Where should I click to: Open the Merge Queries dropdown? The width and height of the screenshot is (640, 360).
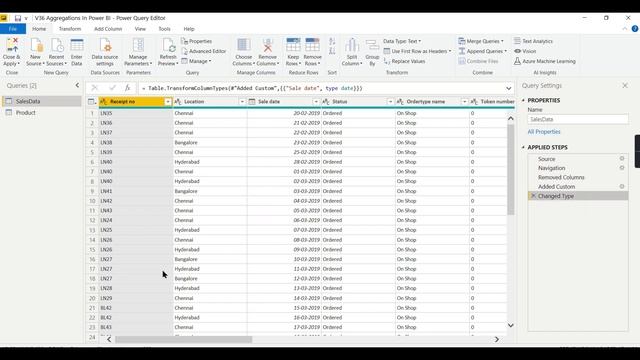(481, 41)
